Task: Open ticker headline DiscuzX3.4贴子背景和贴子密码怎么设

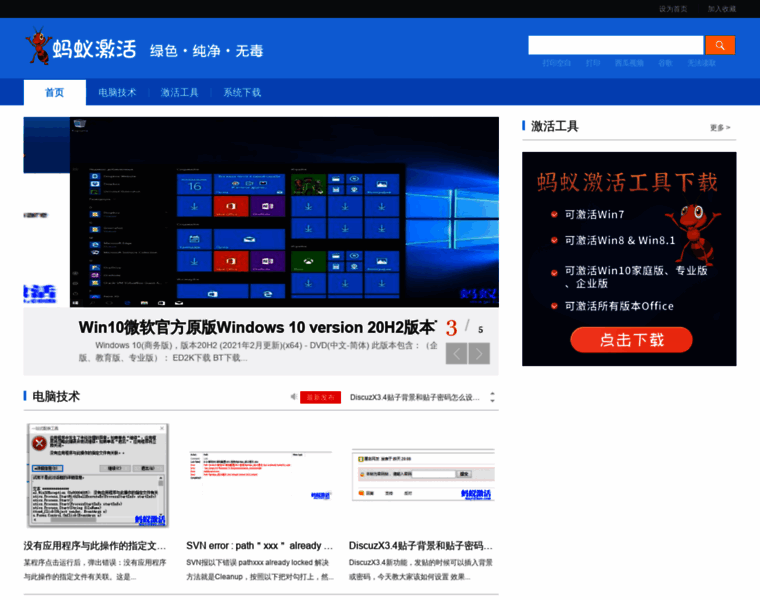Action: (x=414, y=397)
